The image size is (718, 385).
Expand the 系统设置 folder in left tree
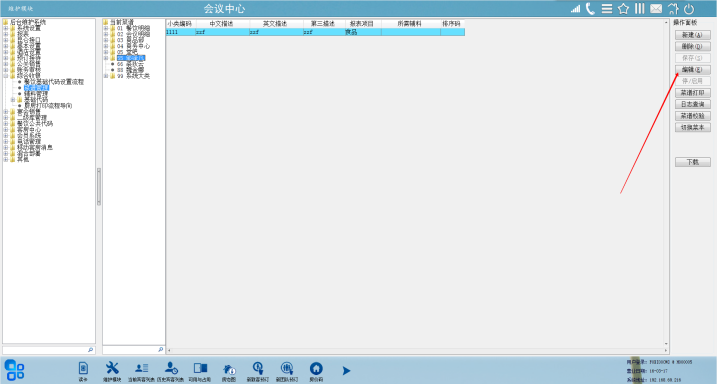[x=6, y=28]
